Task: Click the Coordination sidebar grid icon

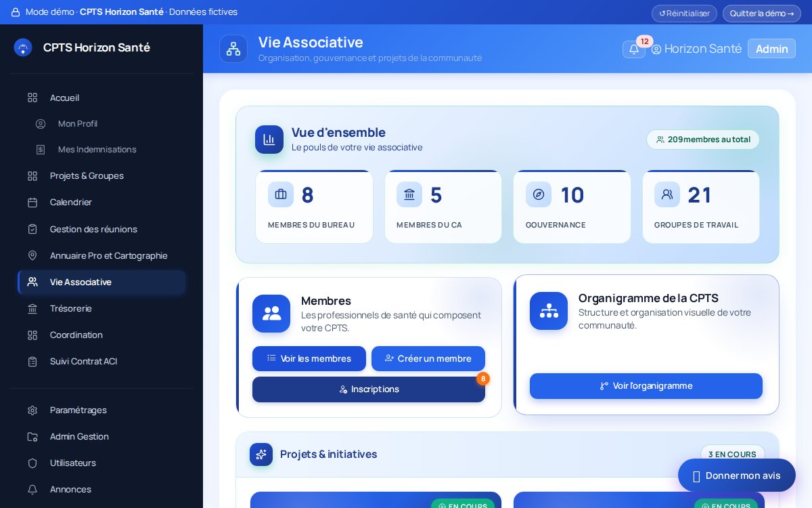Action: 32,335
